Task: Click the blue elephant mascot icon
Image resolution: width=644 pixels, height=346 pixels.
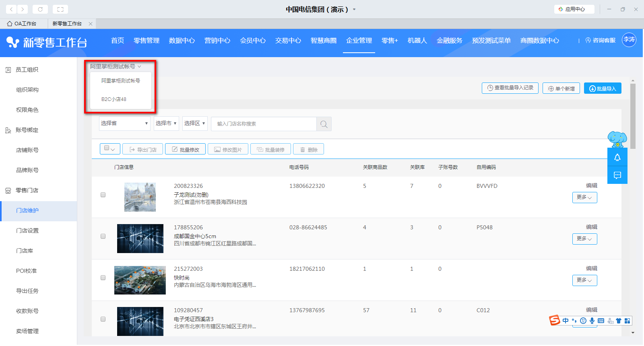Action: click(x=617, y=139)
